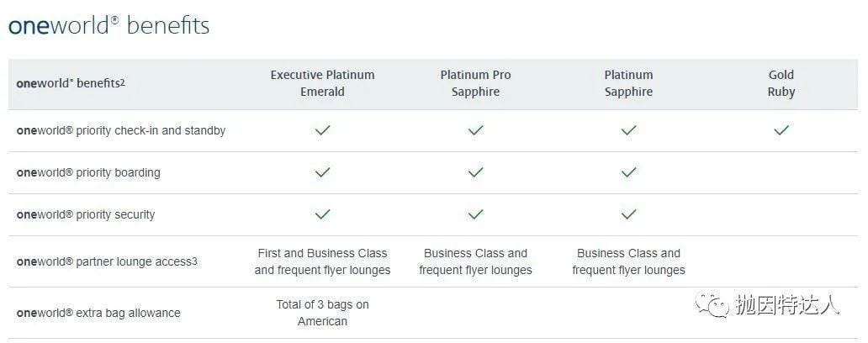This screenshot has width=868, height=343.
Task: Click the oneworld benefits page heading
Action: (109, 25)
